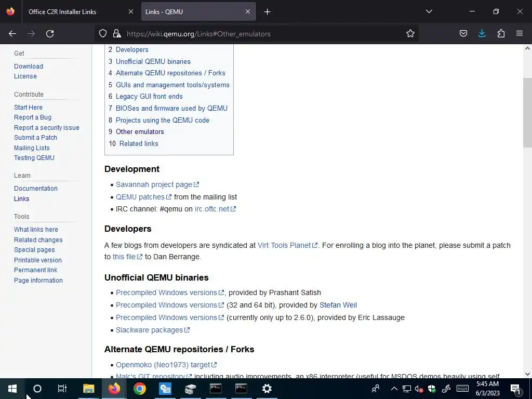Screen dimensions: 532x399
Task: Open the Settings gear on taskbar
Action: pos(267,389)
